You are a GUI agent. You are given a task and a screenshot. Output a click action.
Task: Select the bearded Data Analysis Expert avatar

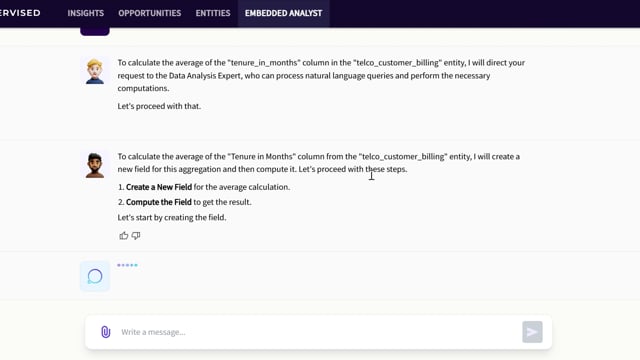click(x=95, y=165)
